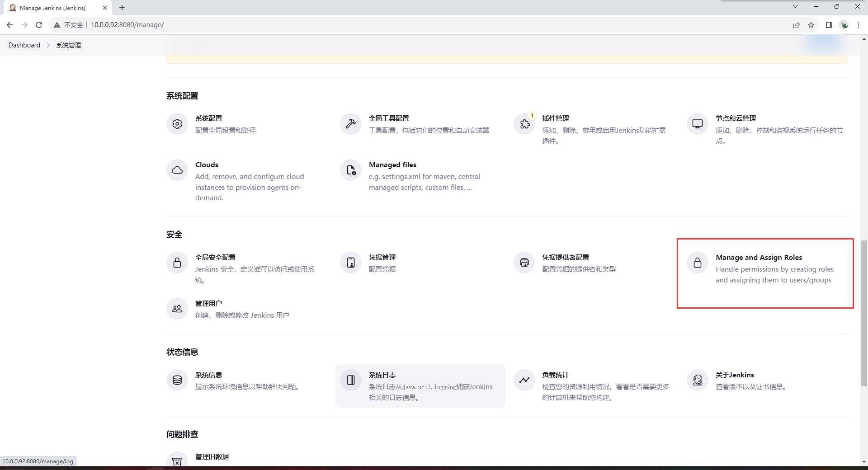The width and height of the screenshot is (868, 470).
Task: Open the 关于Jenkins link title
Action: 735,375
